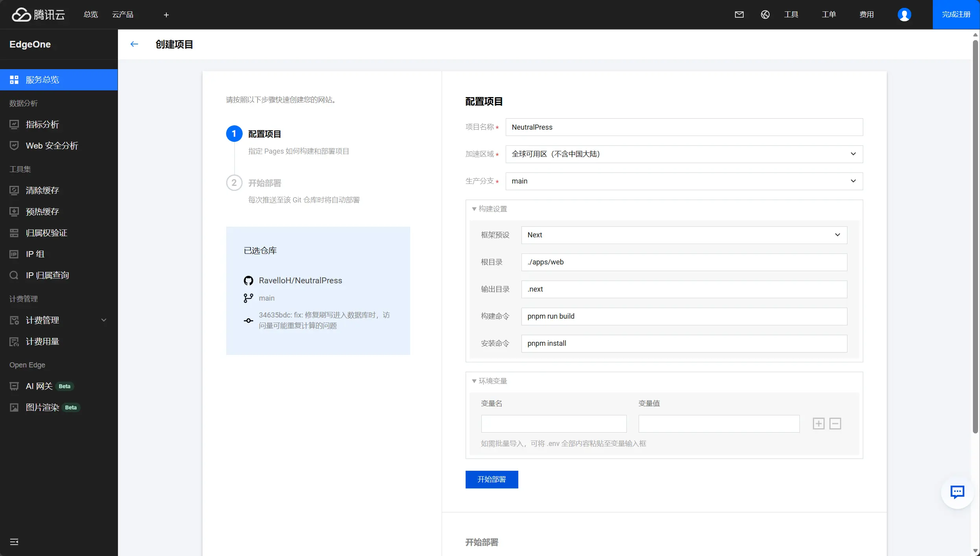Select 指标分析 in sidebar
This screenshot has width=980, height=556.
pos(42,125)
